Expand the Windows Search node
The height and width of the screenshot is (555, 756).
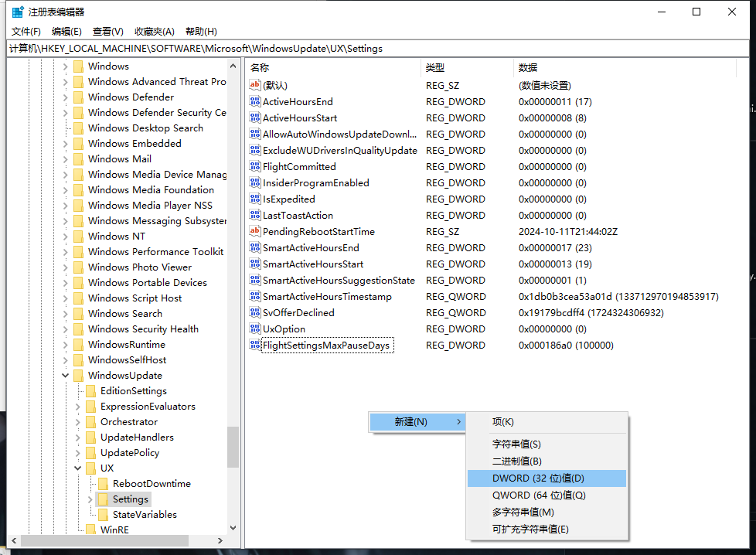[x=65, y=313]
